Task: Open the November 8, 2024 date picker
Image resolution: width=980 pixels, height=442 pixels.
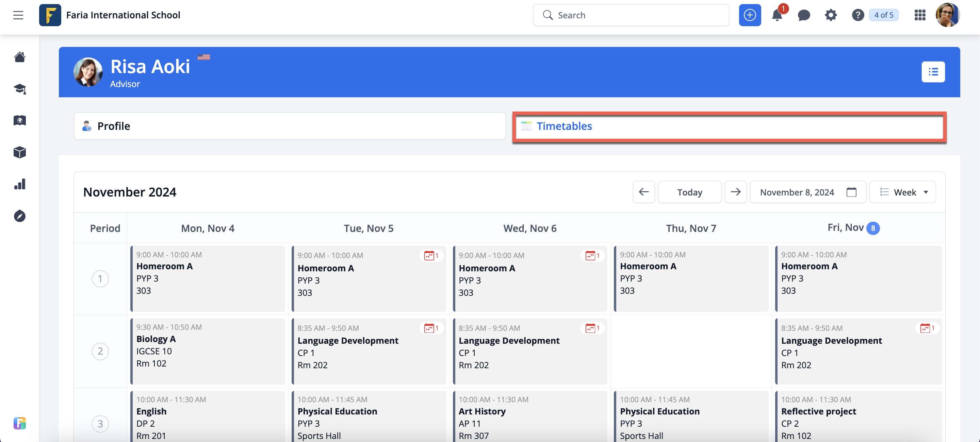Action: tap(807, 192)
